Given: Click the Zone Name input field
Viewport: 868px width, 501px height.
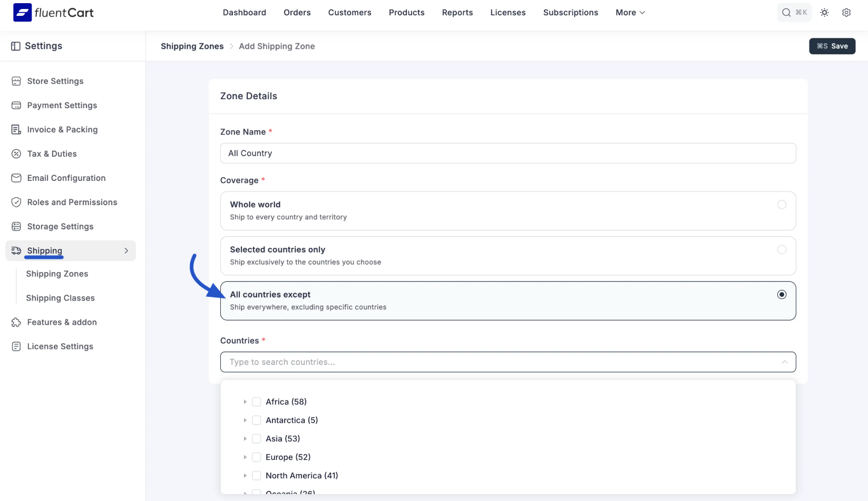Looking at the screenshot, I should 508,153.
